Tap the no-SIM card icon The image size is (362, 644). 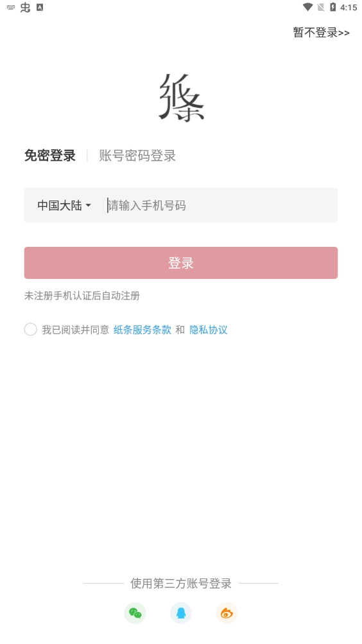[320, 7]
